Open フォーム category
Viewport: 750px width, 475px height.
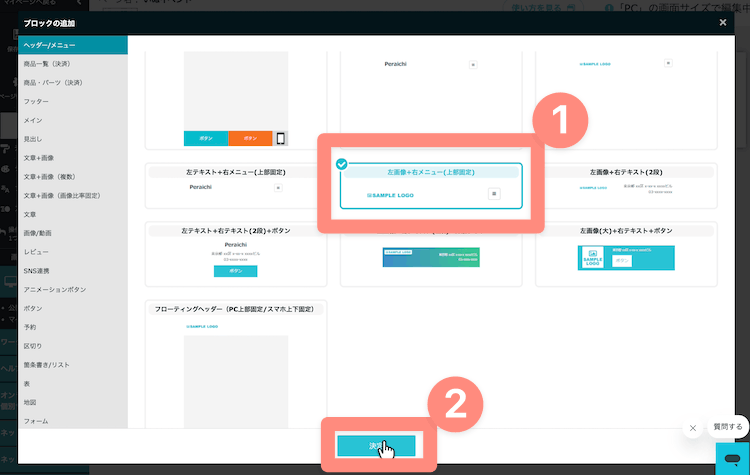point(73,421)
